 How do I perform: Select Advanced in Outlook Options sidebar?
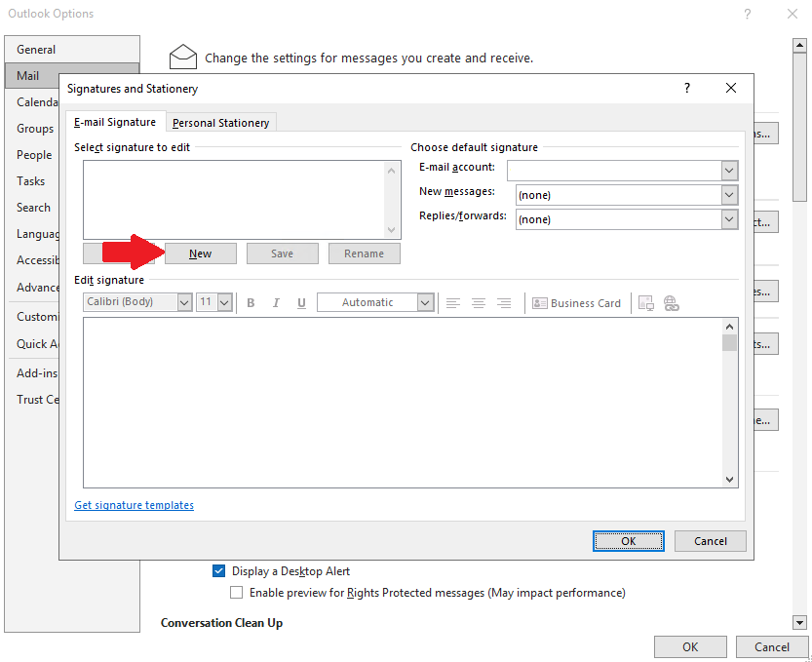click(32, 287)
